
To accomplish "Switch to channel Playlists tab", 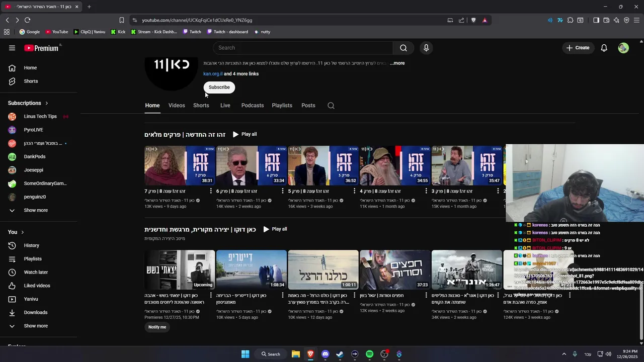I will point(282,106).
